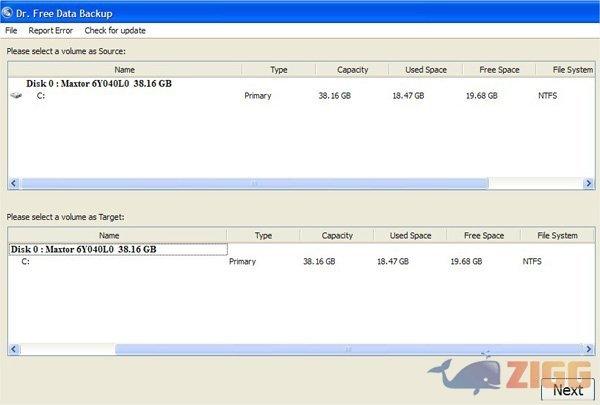Click right arrow of target list scrollbar

588,349
